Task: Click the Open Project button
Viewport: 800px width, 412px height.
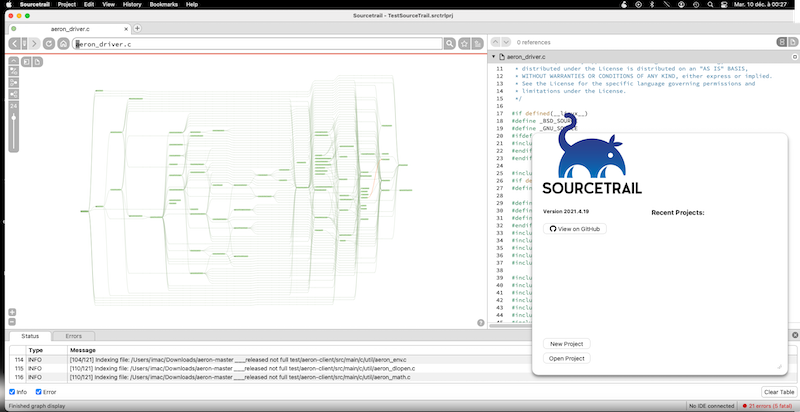Action: click(x=567, y=358)
